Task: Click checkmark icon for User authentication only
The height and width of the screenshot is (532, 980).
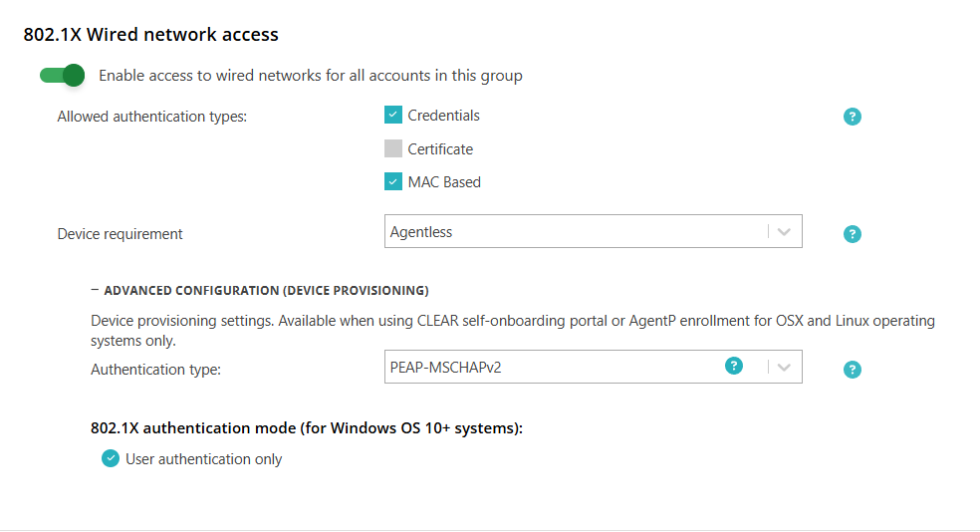Action: coord(111,459)
